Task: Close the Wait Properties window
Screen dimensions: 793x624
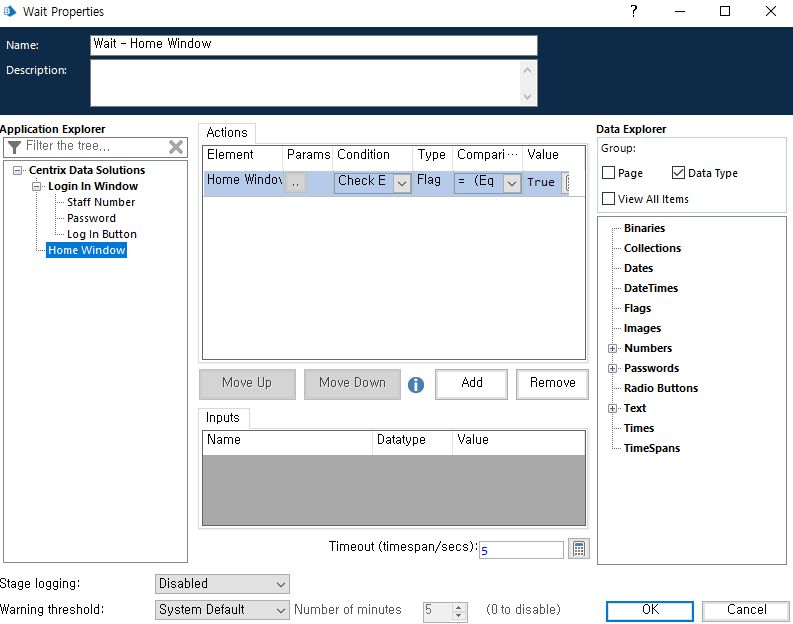Action: (x=770, y=11)
